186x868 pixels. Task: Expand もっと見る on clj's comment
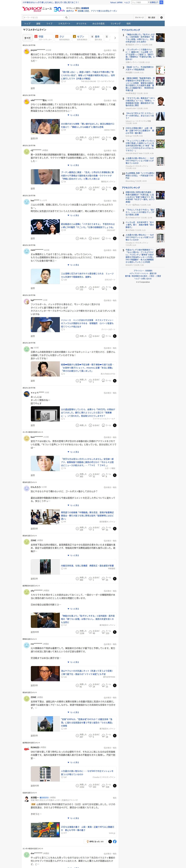pos(73,165)
